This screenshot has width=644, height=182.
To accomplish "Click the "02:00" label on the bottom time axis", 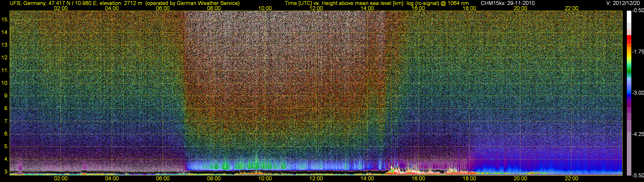I will [61, 179].
